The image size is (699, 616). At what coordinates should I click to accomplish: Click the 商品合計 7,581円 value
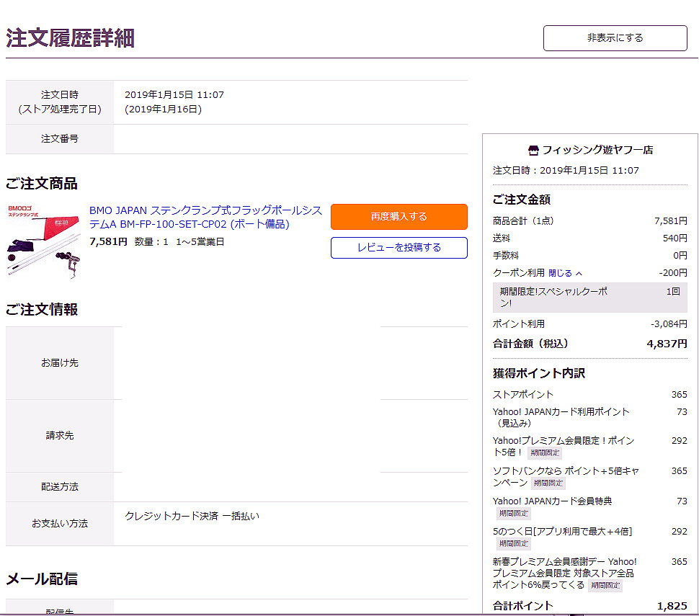tap(670, 221)
